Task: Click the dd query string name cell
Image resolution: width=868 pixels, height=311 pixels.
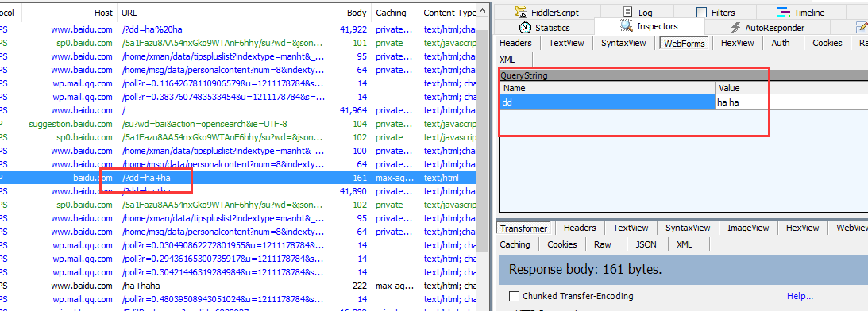Action: point(608,102)
